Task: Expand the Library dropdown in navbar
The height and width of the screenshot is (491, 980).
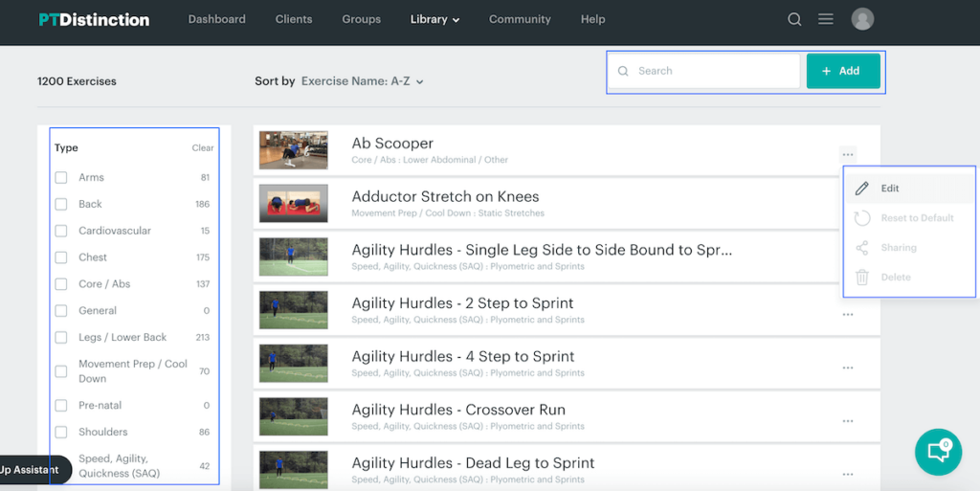Action: click(x=434, y=19)
